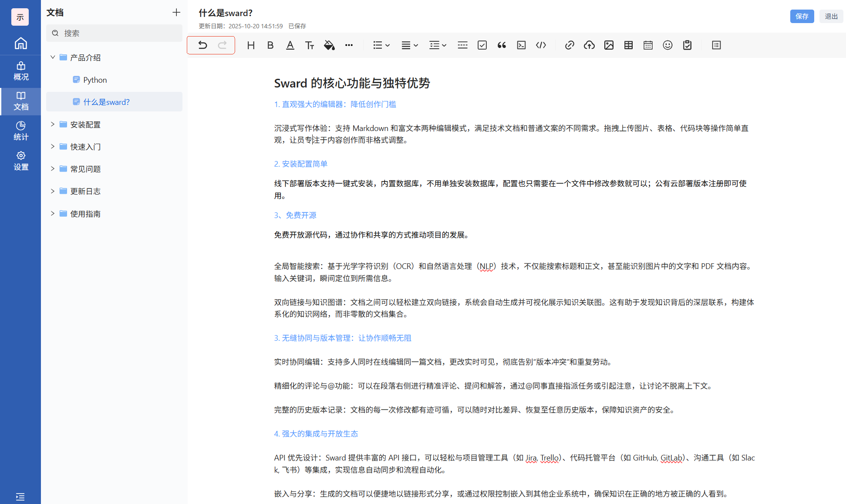The image size is (846, 504).
Task: Insert a checkbox task list
Action: [x=482, y=45]
